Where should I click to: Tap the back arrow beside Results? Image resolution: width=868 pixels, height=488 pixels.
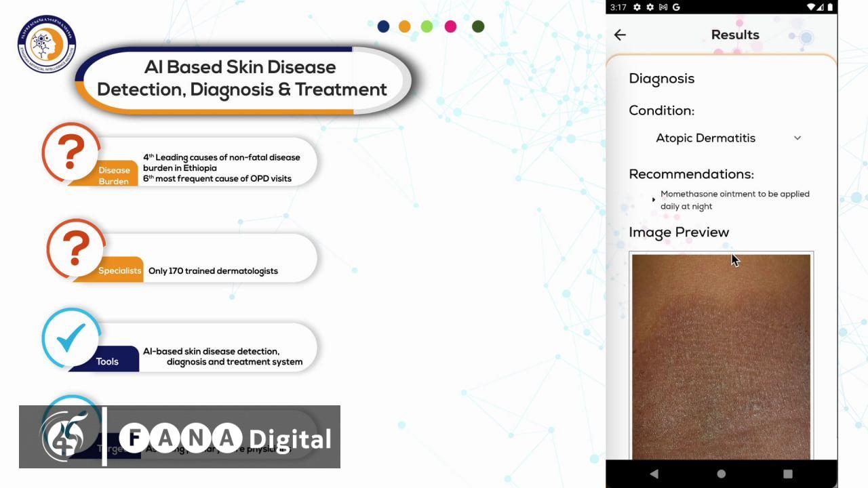coord(620,35)
